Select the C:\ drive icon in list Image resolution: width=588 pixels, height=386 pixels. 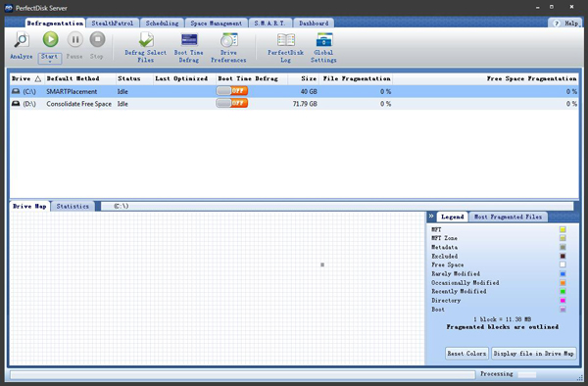pos(16,91)
